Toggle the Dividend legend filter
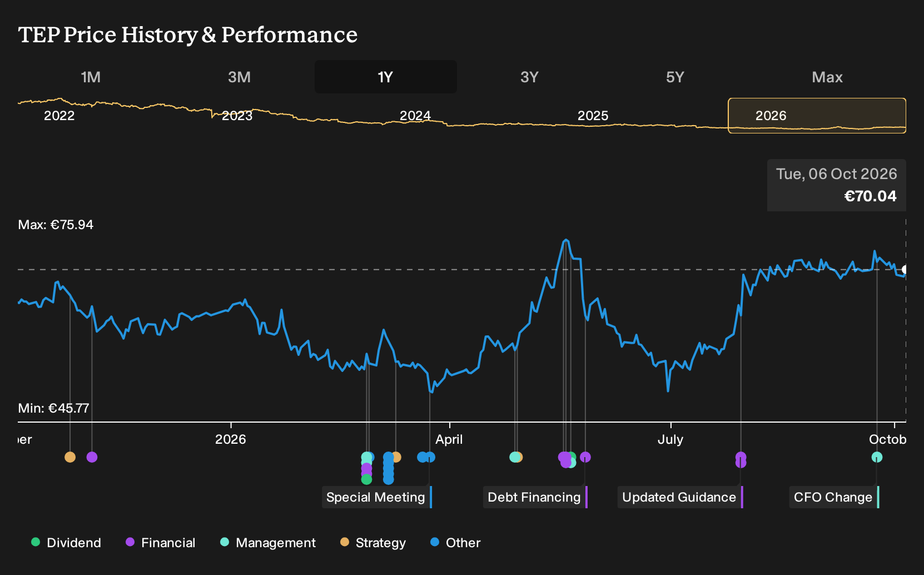 pos(66,543)
